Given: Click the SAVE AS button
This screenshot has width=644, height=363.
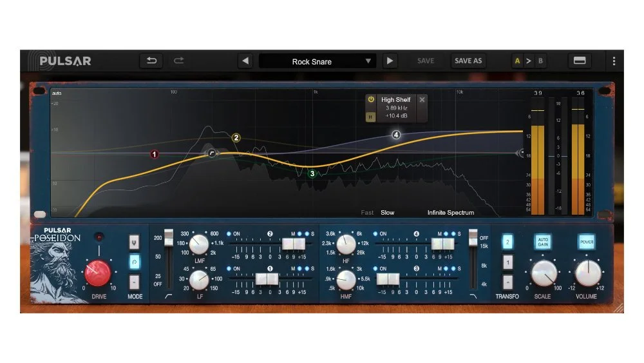Looking at the screenshot, I should [468, 61].
